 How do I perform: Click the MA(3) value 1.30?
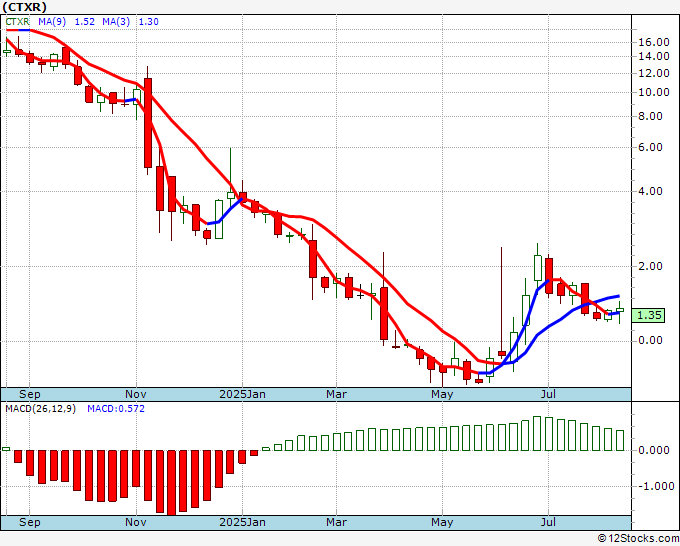point(148,22)
